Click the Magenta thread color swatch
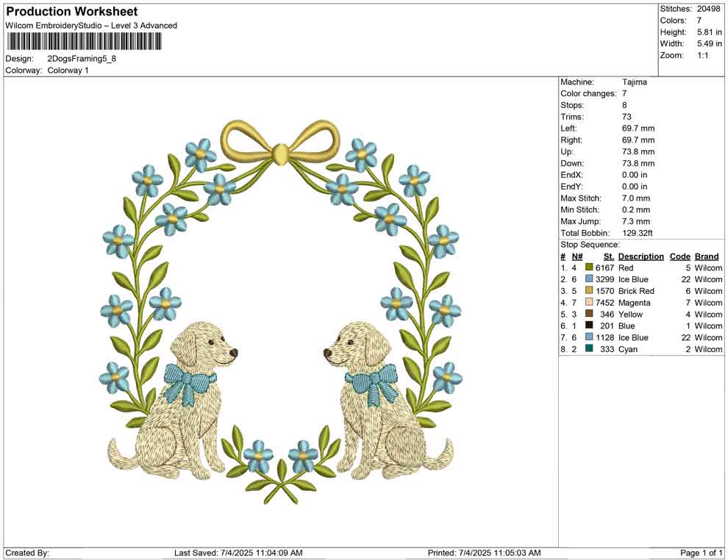Screen dimensions: 728x560 coord(589,303)
